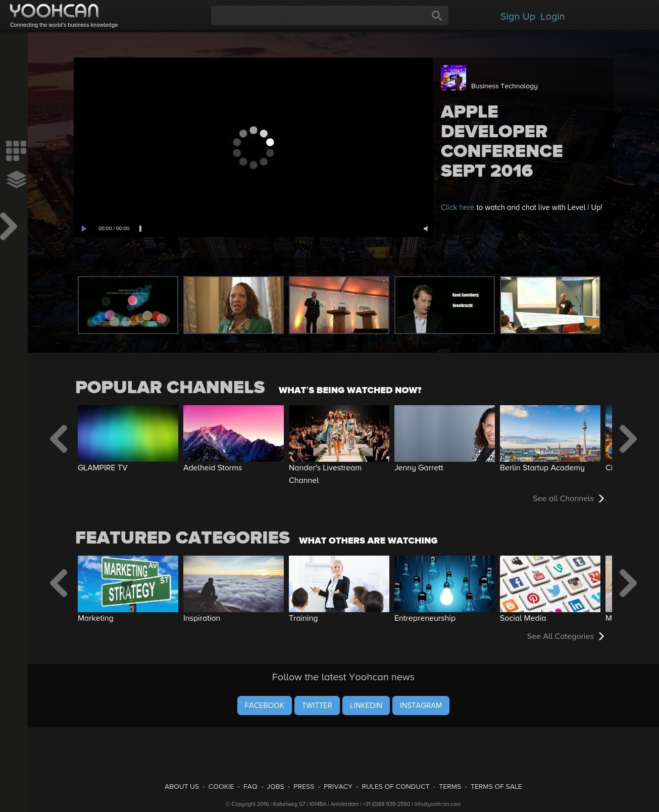The width and height of the screenshot is (659, 812).
Task: Show previous Popular Channels
Action: [59, 439]
